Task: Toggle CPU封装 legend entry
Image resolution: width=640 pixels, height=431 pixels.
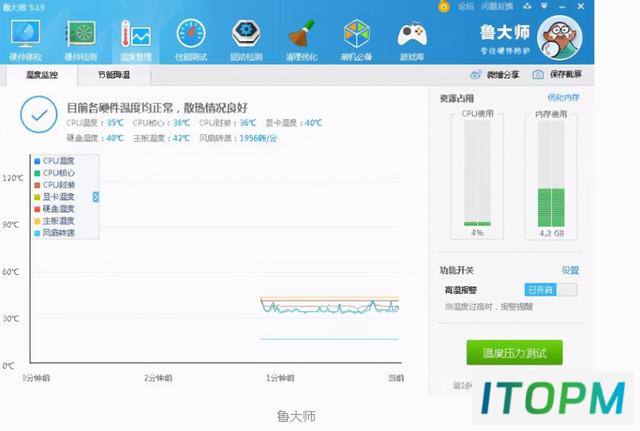Action: pos(55,185)
